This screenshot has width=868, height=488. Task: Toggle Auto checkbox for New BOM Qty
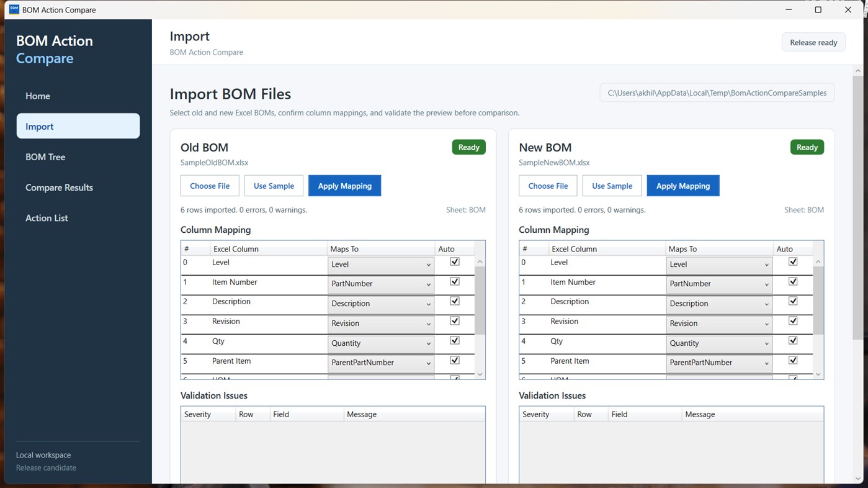(793, 340)
